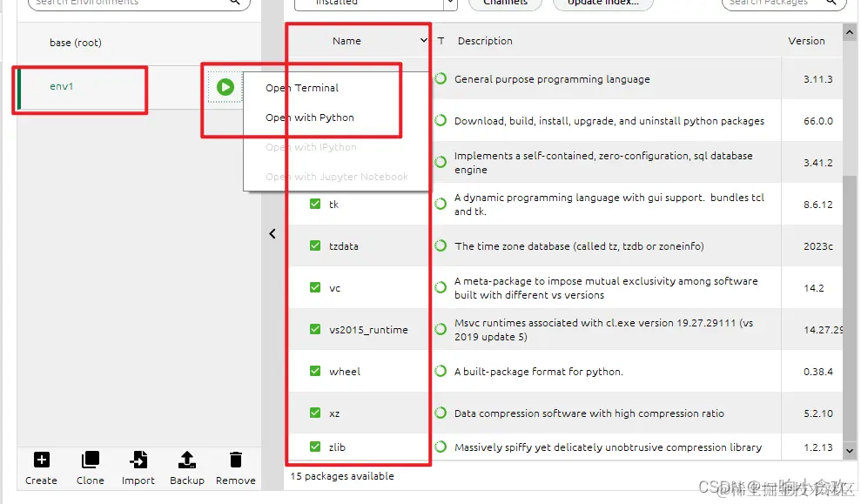The width and height of the screenshot is (861, 504).
Task: Click the status circle for the pip description row
Action: pyautogui.click(x=441, y=120)
